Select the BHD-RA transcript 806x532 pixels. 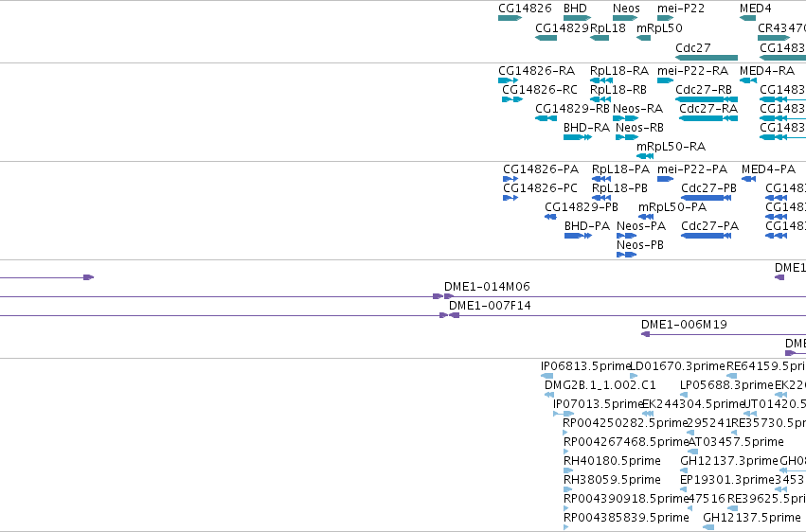click(x=577, y=137)
